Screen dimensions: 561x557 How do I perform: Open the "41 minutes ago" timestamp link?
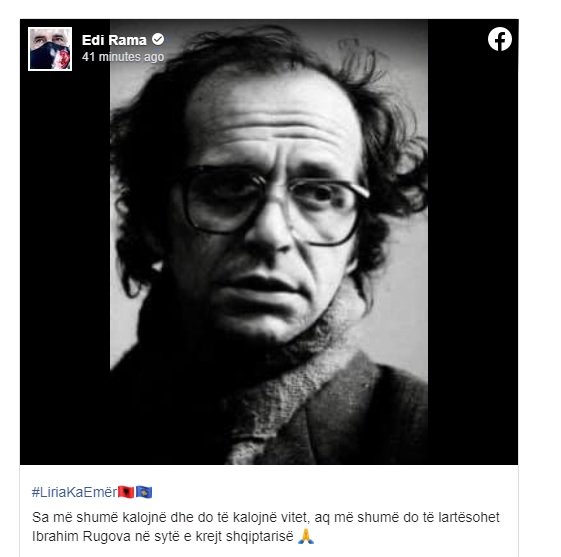pyautogui.click(x=123, y=57)
